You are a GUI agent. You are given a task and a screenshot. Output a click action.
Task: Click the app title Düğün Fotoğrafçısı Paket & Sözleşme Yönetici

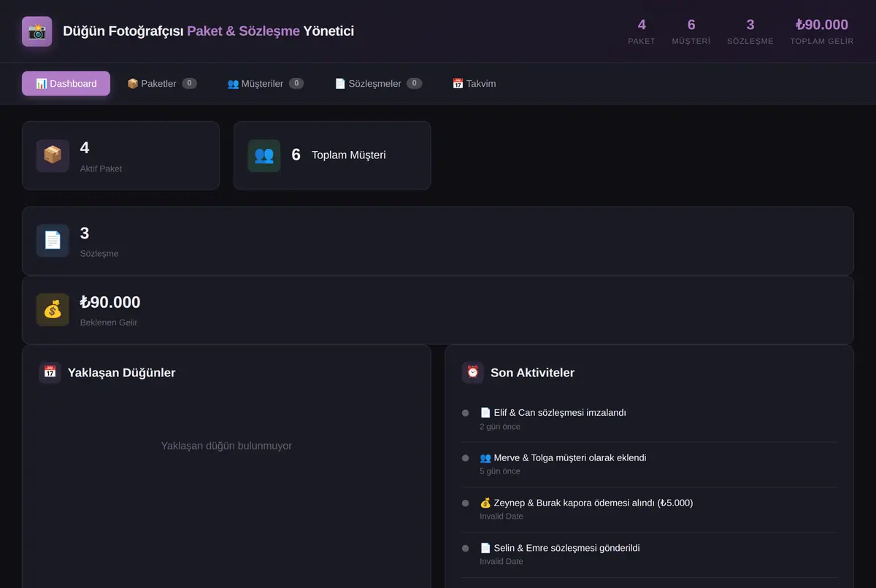coord(209,31)
